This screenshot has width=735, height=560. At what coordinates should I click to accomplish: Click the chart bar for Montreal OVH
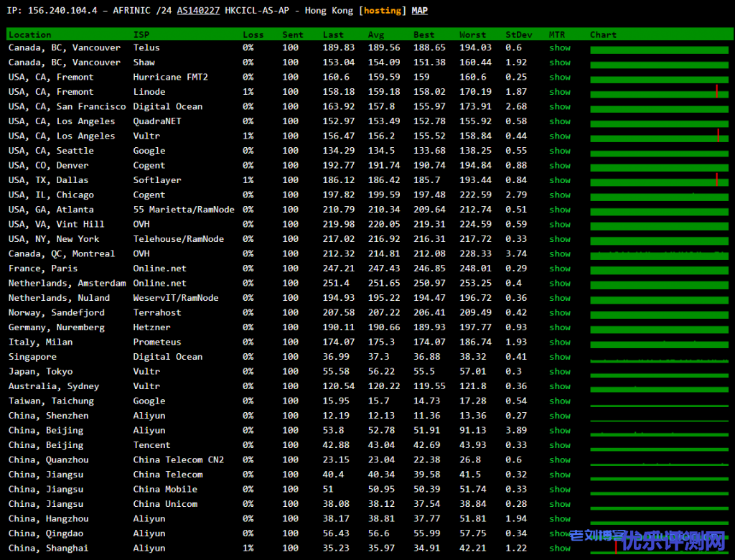[x=659, y=254]
